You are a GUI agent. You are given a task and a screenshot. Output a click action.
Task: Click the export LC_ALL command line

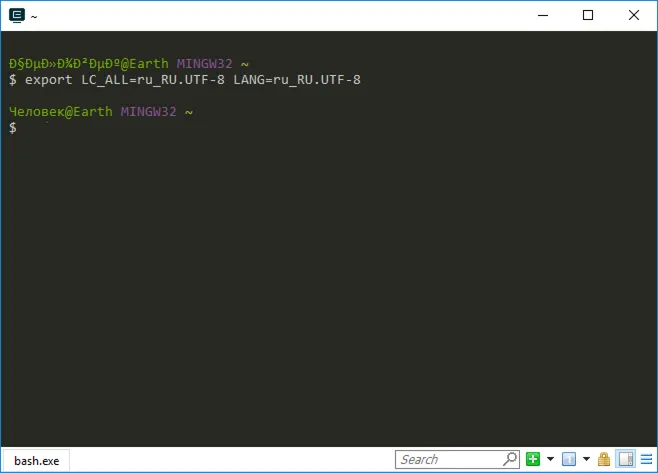click(x=192, y=78)
